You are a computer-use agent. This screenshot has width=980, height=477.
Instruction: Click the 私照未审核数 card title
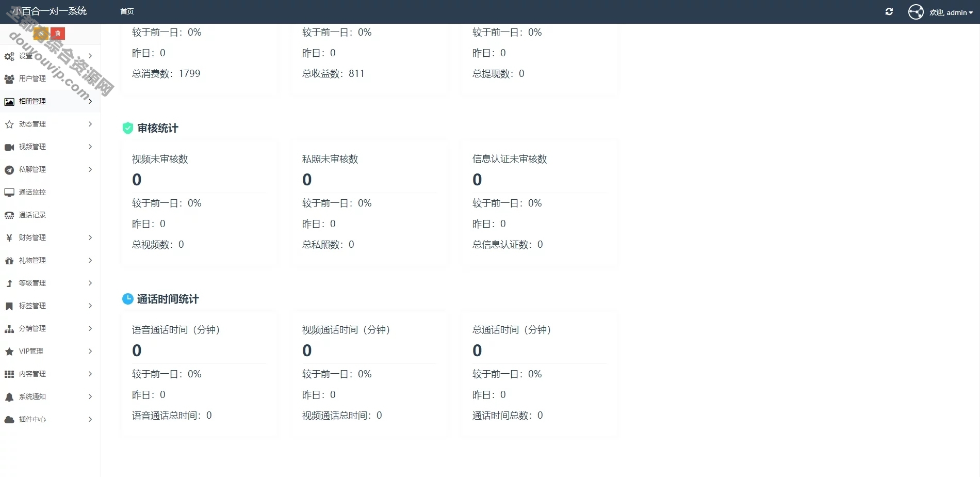tap(330, 159)
